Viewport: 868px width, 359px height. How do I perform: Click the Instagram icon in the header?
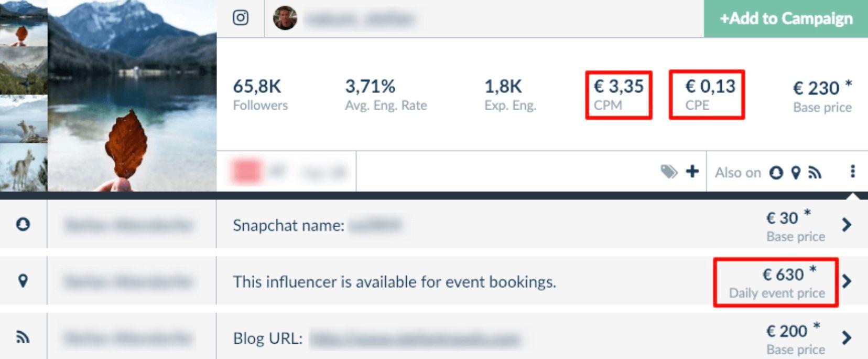pyautogui.click(x=241, y=18)
